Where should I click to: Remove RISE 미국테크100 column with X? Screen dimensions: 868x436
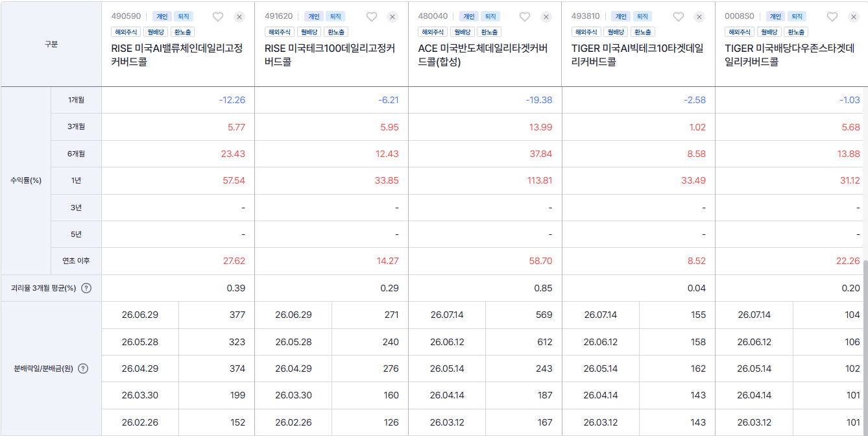[392, 17]
